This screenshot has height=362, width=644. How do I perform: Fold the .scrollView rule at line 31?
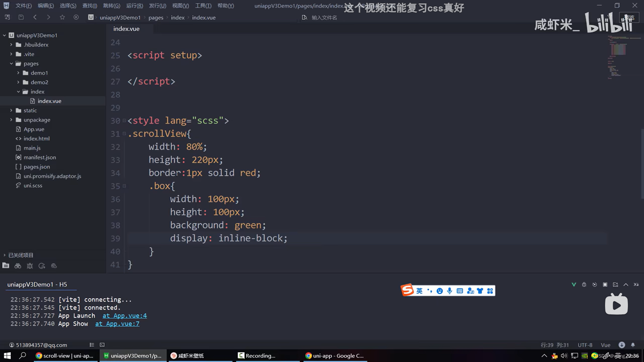[x=124, y=133]
